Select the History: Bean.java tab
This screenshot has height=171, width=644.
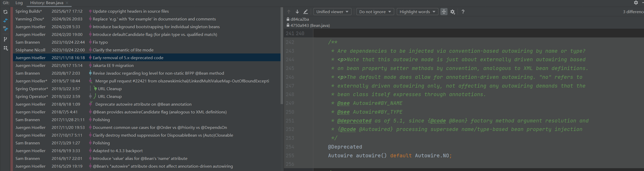(x=47, y=3)
